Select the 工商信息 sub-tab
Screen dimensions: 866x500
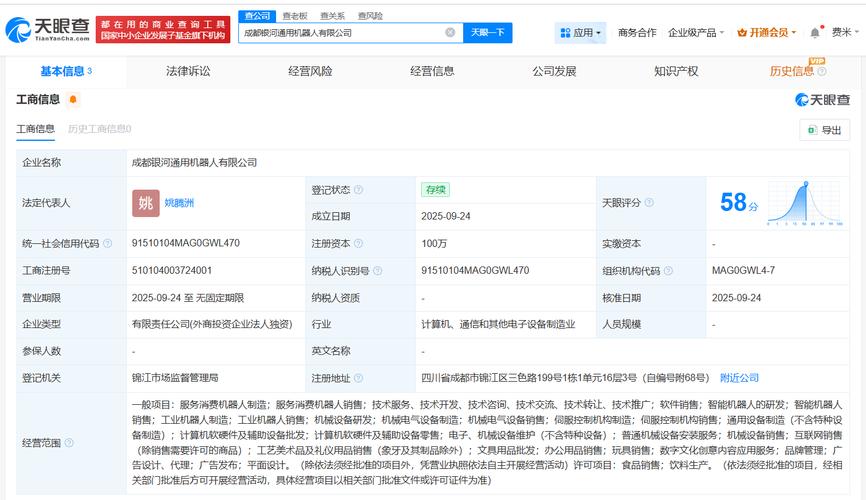[35, 129]
